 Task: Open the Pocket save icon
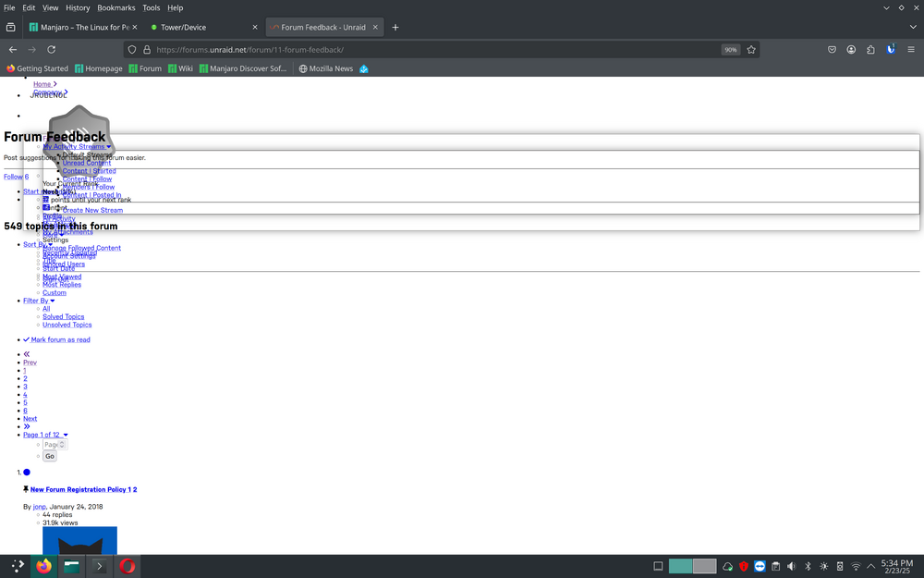pyautogui.click(x=832, y=50)
